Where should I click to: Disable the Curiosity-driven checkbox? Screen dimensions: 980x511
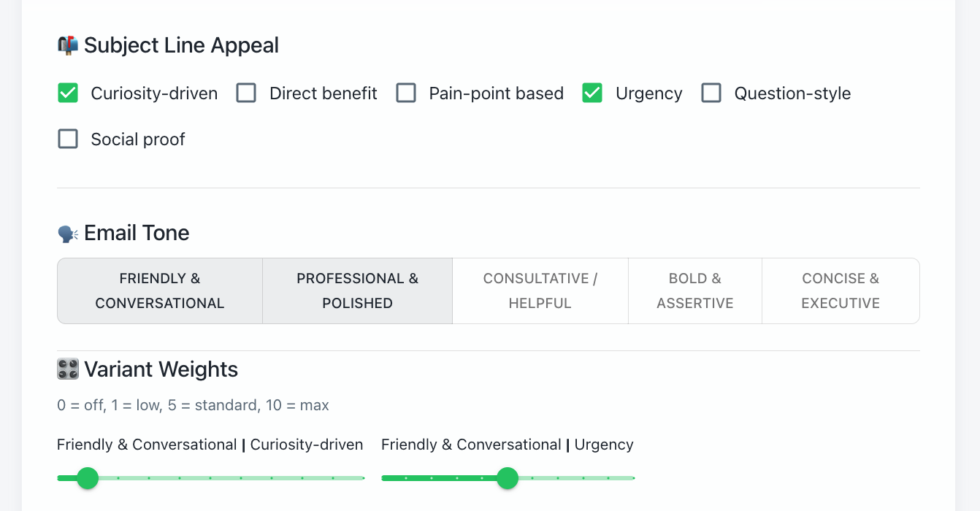[x=67, y=93]
